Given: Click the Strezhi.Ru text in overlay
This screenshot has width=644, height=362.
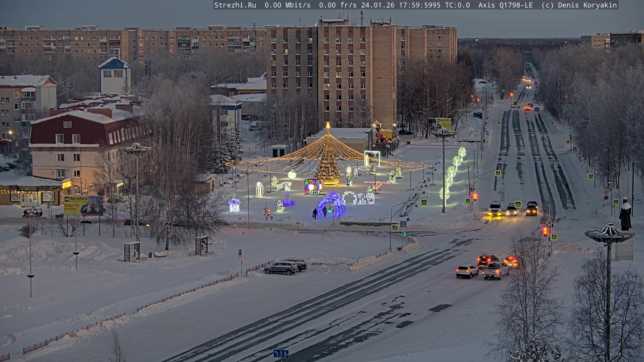Looking at the screenshot, I should 235,5.
